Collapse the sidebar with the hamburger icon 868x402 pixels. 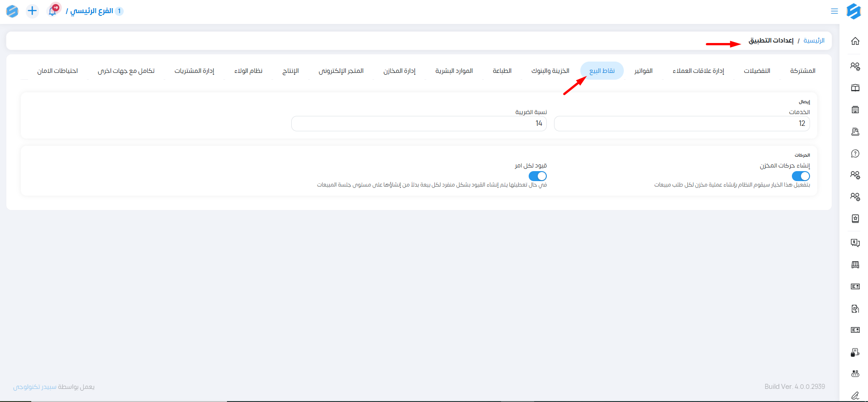pos(834,11)
